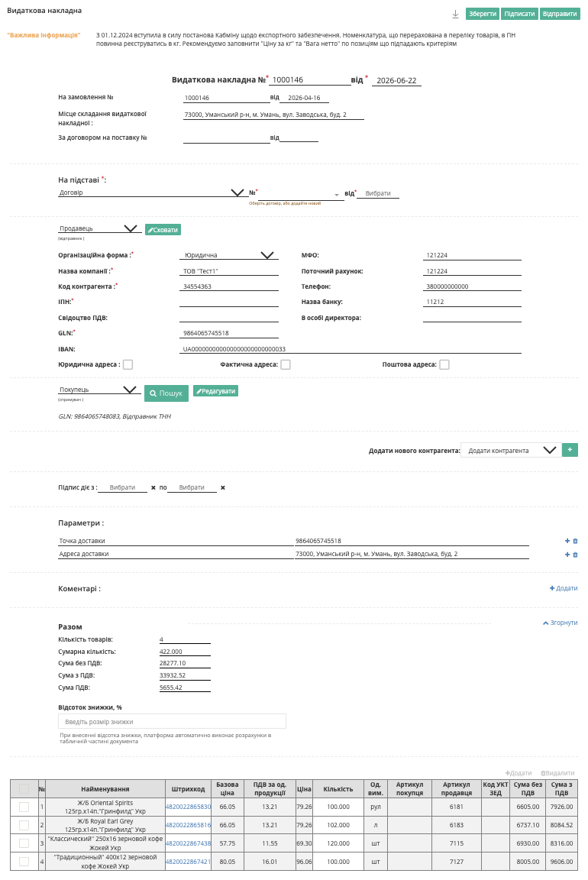This screenshot has width=588, height=880.
Task: Enable the Фактична адреса checkbox
Action: coord(286,365)
